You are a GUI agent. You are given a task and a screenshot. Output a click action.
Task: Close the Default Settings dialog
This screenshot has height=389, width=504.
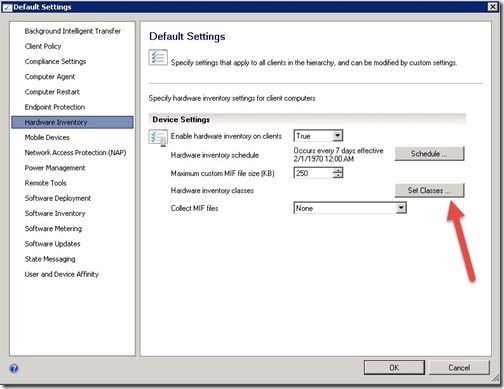pyautogui.click(x=493, y=7)
